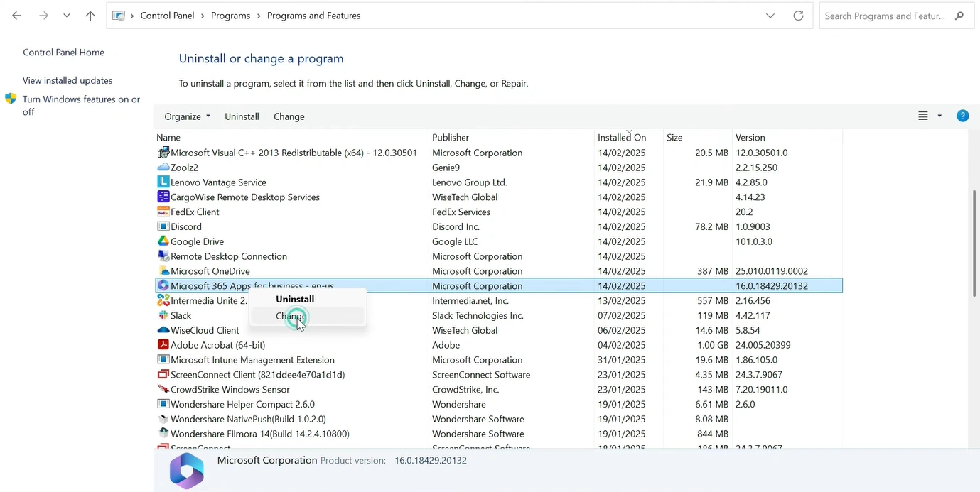Click the FedEx Client icon
The image size is (980, 492).
(x=163, y=212)
